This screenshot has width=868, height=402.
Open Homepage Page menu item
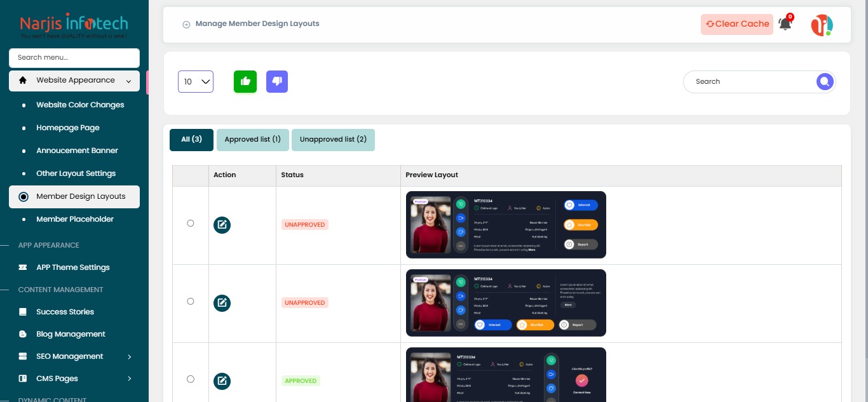(x=68, y=128)
